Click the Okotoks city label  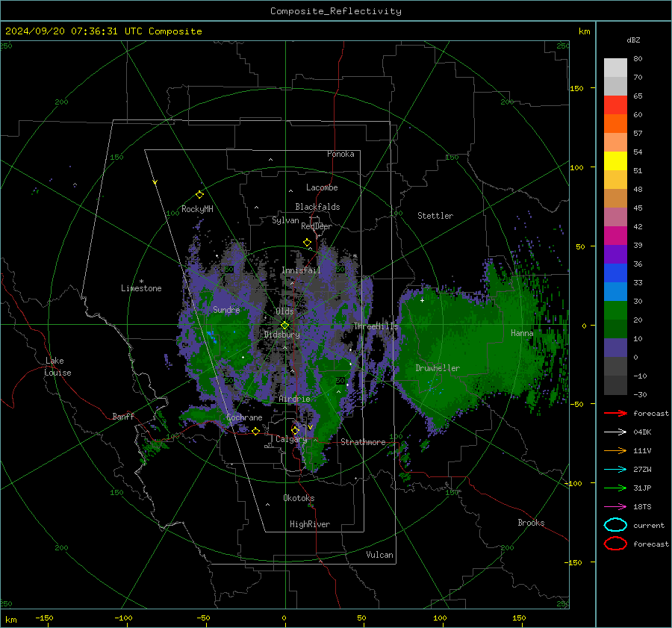(x=299, y=498)
